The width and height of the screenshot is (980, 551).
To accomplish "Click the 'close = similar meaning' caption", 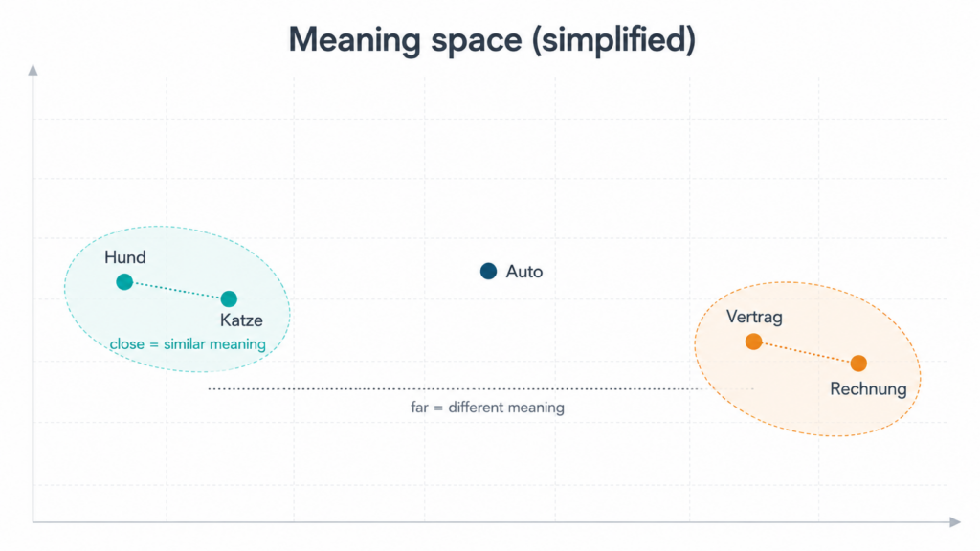I will [188, 344].
